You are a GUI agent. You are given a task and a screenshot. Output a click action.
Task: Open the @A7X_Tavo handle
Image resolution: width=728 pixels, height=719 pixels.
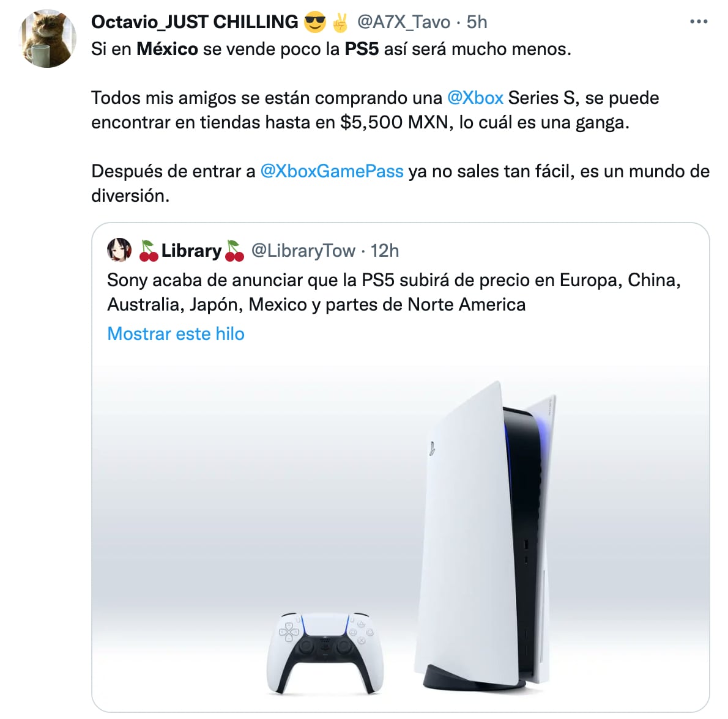[x=404, y=22]
